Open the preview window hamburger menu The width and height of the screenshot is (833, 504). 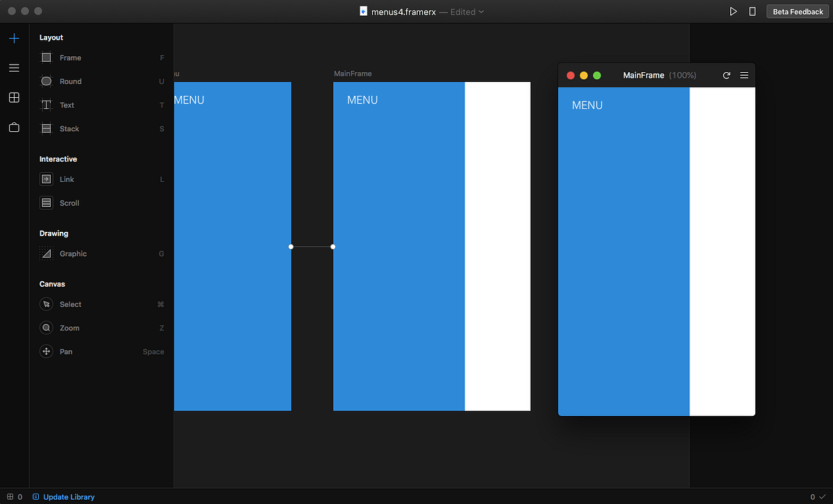click(744, 75)
